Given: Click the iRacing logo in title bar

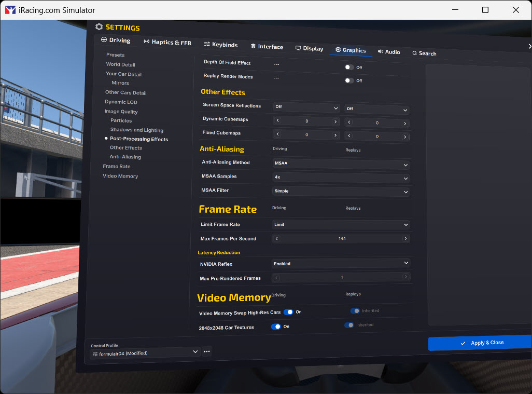Looking at the screenshot, I should (10, 10).
